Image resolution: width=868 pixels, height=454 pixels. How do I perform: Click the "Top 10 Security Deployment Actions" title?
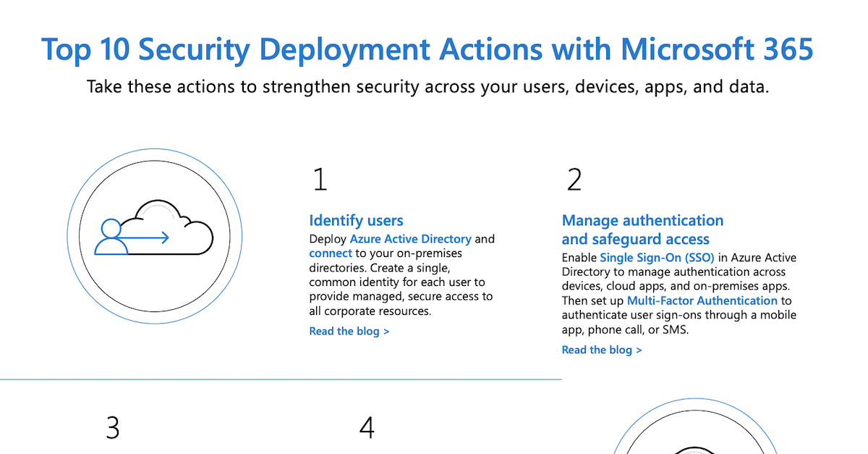[x=427, y=49]
